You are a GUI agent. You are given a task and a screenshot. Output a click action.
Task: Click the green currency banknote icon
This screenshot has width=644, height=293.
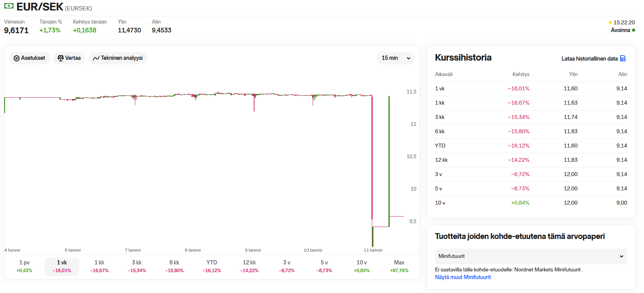point(9,6)
